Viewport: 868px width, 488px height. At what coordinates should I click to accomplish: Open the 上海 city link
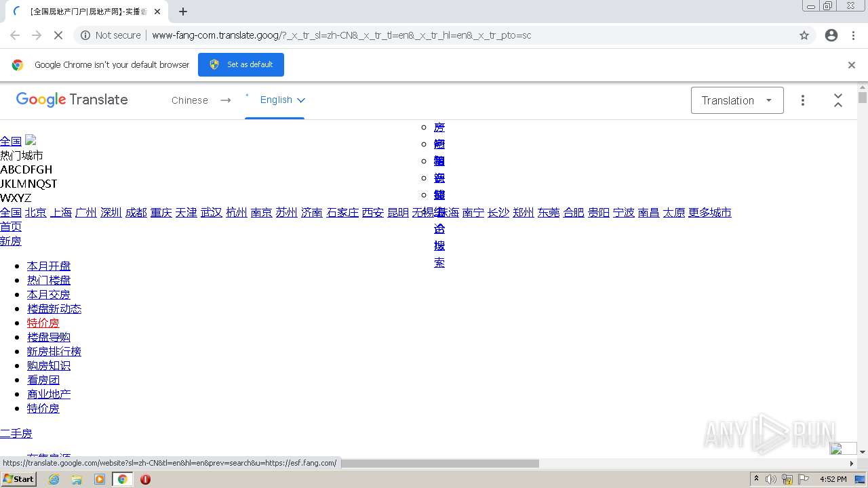pos(61,212)
